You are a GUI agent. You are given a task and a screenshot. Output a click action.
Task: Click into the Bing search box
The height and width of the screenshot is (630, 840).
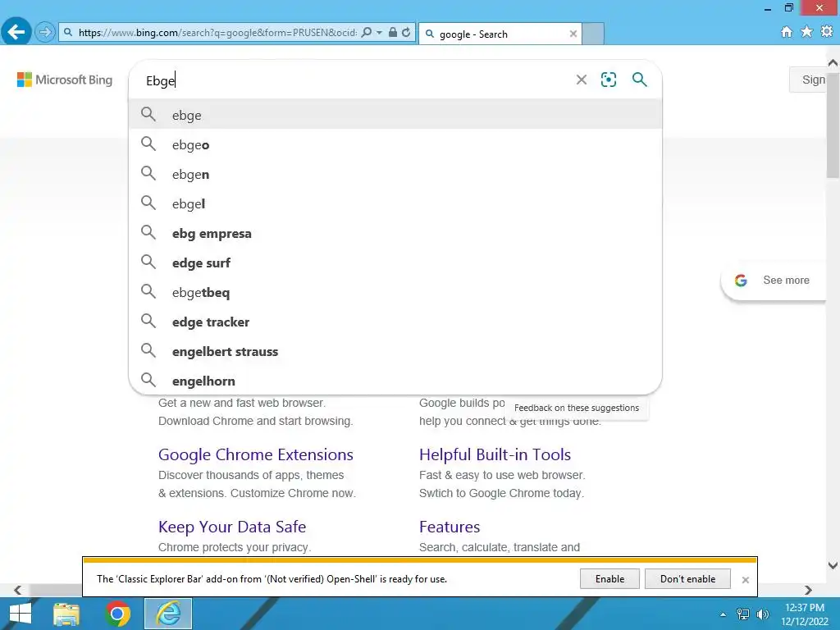click(x=354, y=80)
